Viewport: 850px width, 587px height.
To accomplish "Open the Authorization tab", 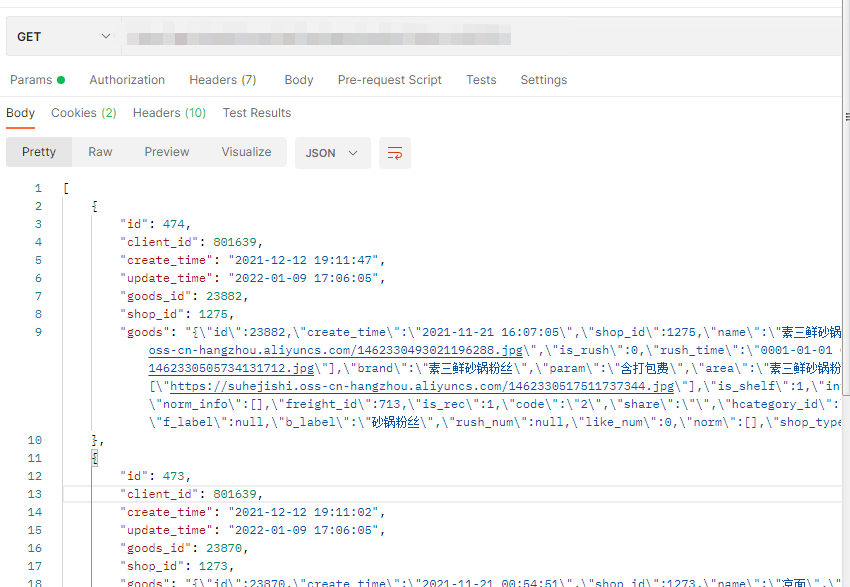I will click(x=127, y=79).
